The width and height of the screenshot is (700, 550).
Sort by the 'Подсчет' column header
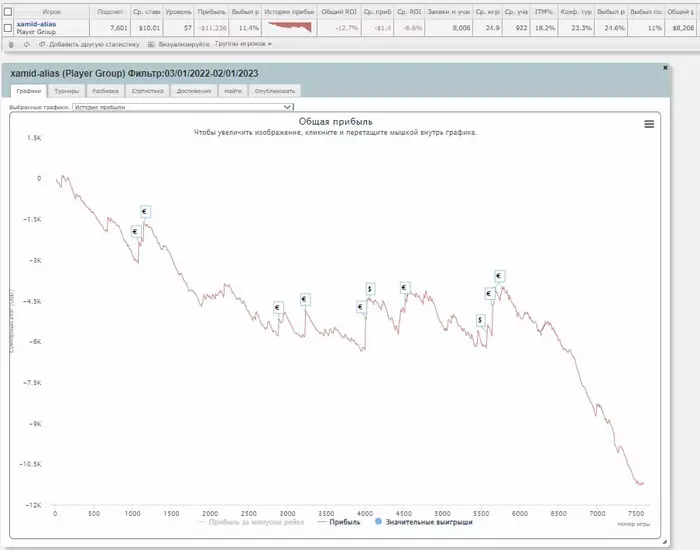(x=110, y=12)
